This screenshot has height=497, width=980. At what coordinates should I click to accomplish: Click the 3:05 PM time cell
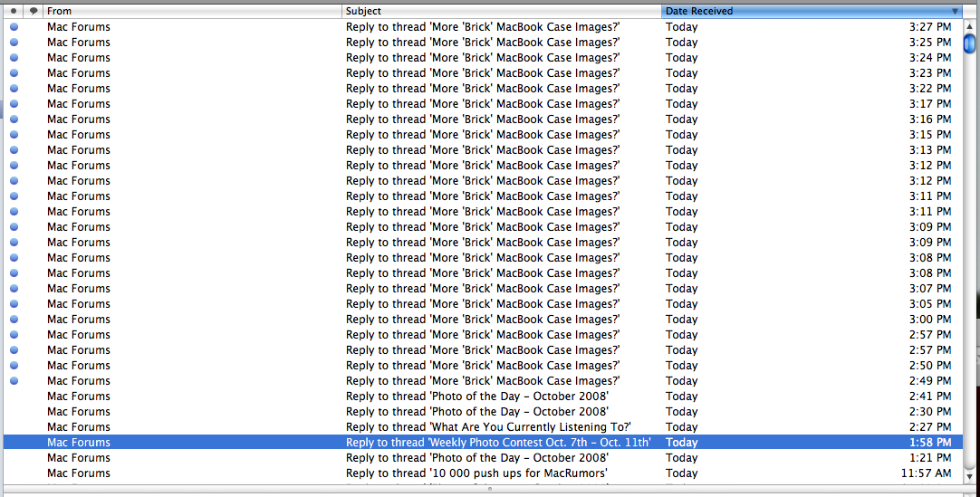tap(930, 304)
